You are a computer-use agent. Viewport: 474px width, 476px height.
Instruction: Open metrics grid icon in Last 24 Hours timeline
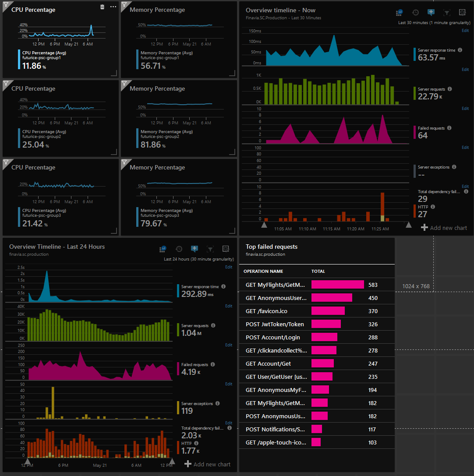163,249
